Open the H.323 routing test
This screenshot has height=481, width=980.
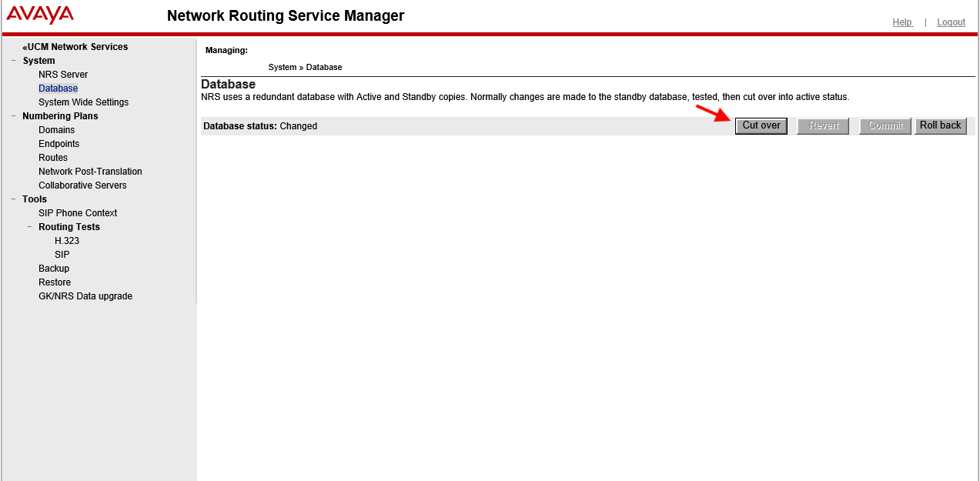pos(67,241)
